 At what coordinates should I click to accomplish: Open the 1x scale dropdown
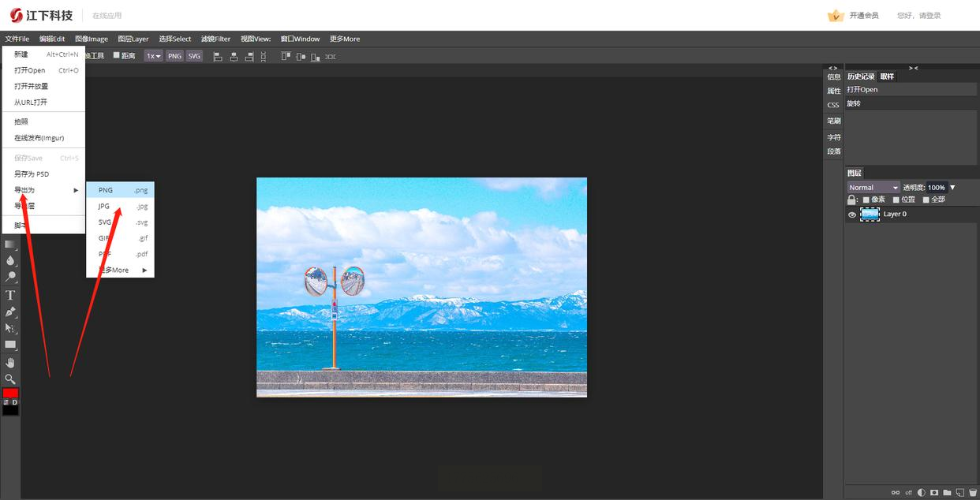point(153,56)
